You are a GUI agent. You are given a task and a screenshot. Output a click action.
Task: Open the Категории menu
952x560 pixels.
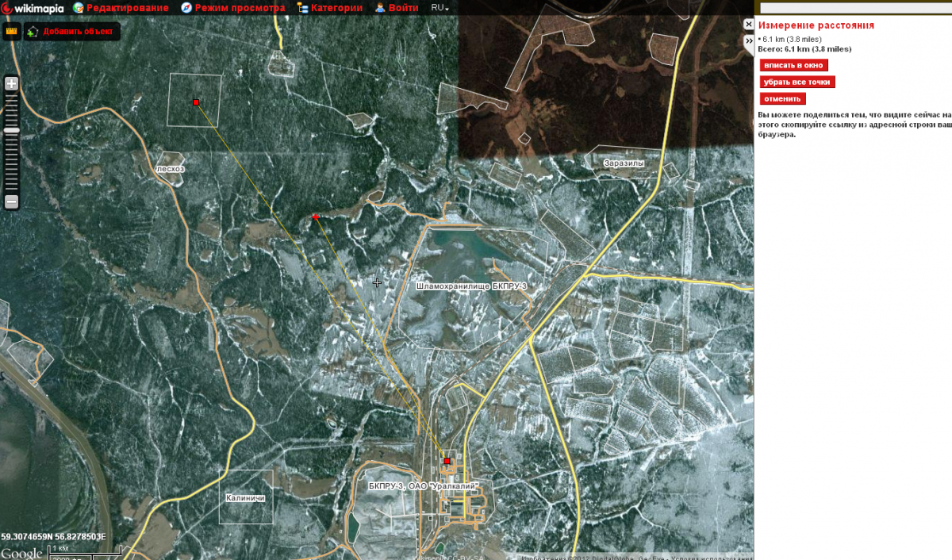tap(329, 8)
